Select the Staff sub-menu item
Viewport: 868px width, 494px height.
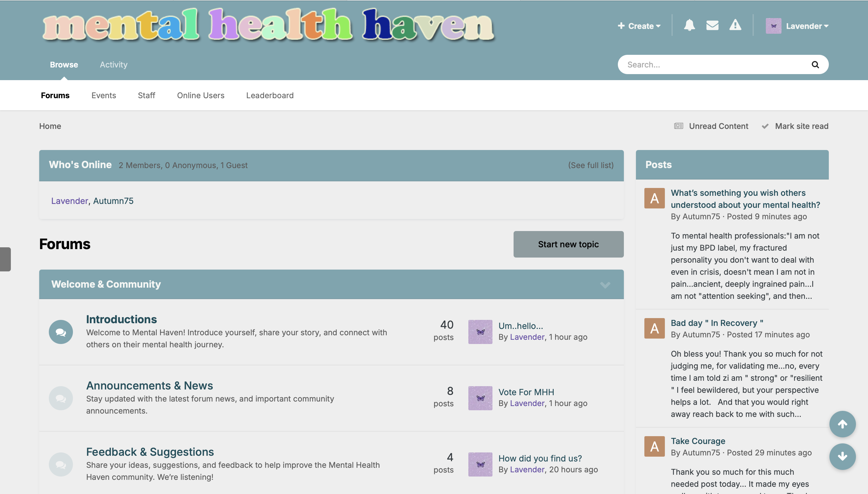[x=146, y=95]
